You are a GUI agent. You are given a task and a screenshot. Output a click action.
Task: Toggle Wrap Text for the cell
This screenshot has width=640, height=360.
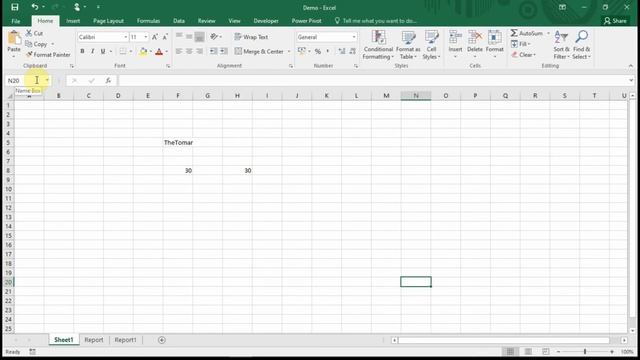(x=251, y=37)
